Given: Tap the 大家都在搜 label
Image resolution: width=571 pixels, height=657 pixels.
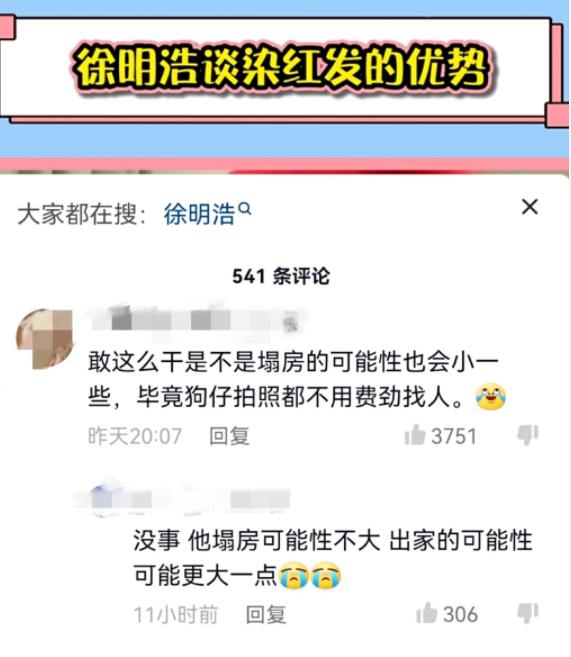Looking at the screenshot, I should click(x=81, y=214).
